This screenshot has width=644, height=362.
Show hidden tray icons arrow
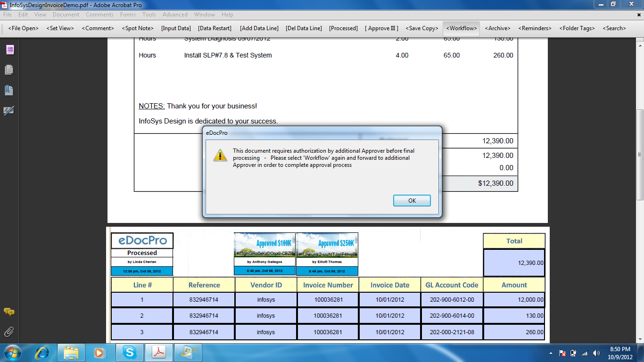(551, 353)
